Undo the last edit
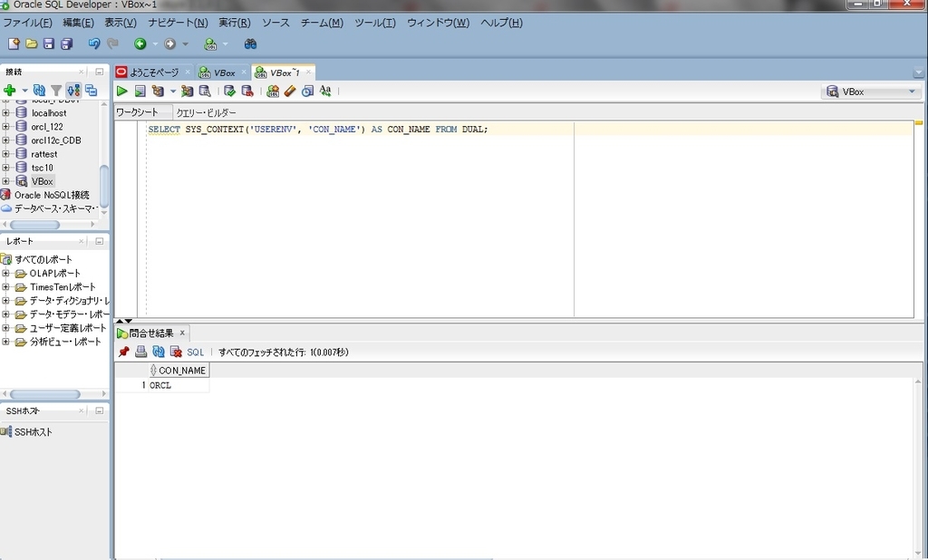928x560 pixels. coord(93,43)
